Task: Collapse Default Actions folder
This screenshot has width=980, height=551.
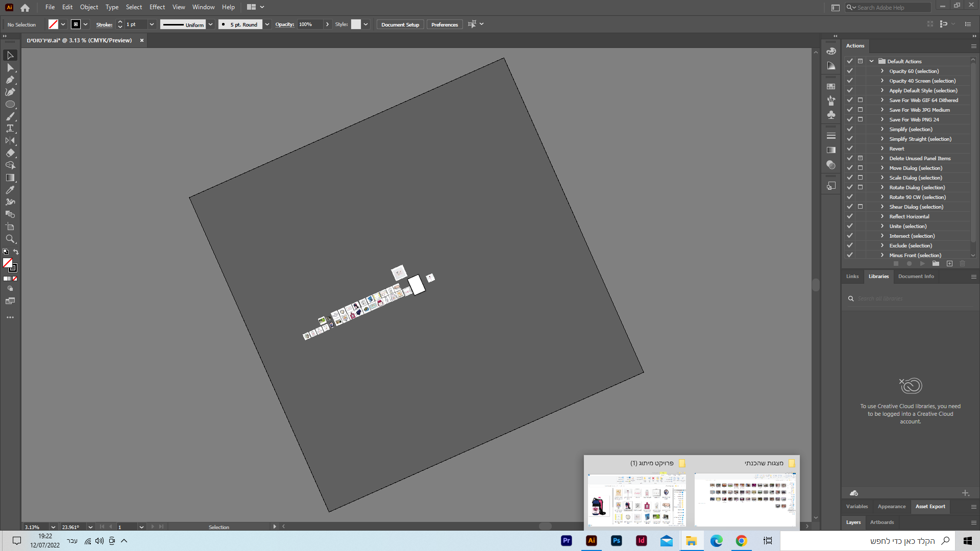Action: pyautogui.click(x=872, y=61)
